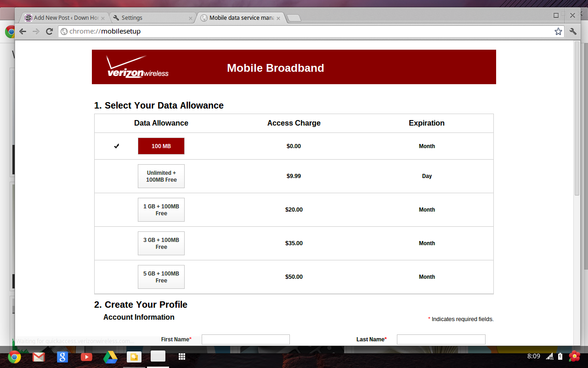
Task: Select the 100 MB data allowance
Action: [x=161, y=146]
